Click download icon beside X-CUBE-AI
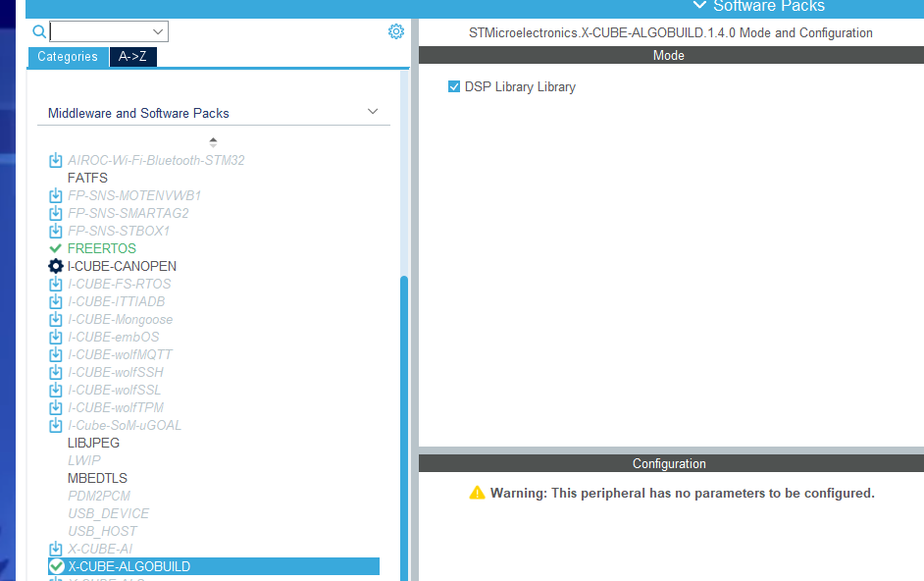The image size is (924, 581). (55, 549)
